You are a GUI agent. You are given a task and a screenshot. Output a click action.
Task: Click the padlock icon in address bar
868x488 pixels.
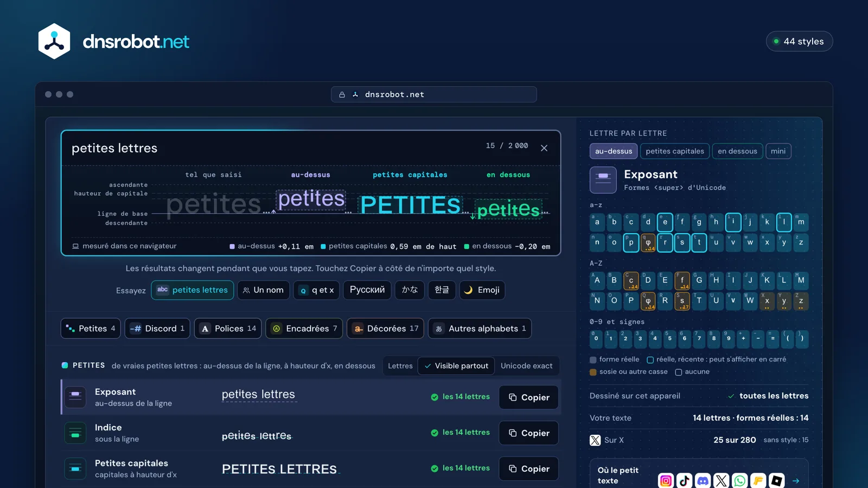[x=342, y=94]
